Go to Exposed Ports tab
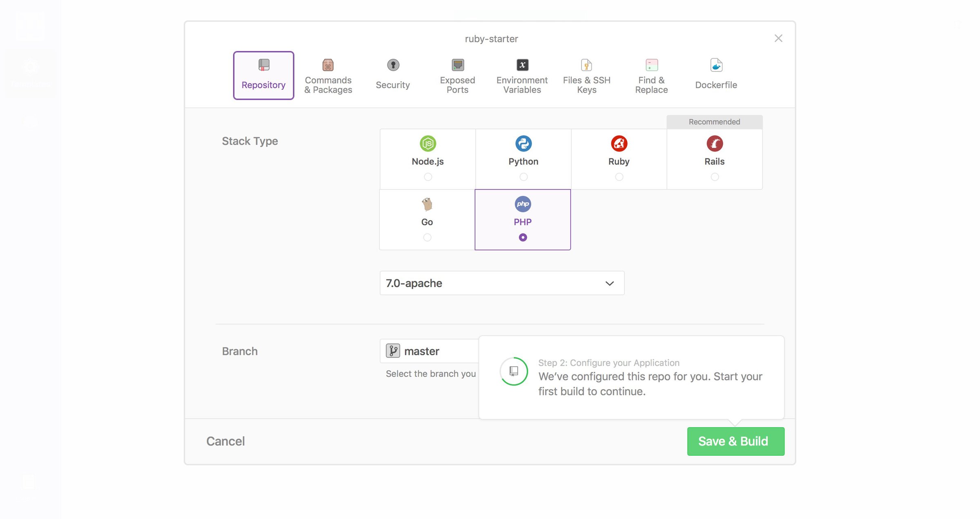Viewport: 980px width, 519px height. (x=457, y=76)
